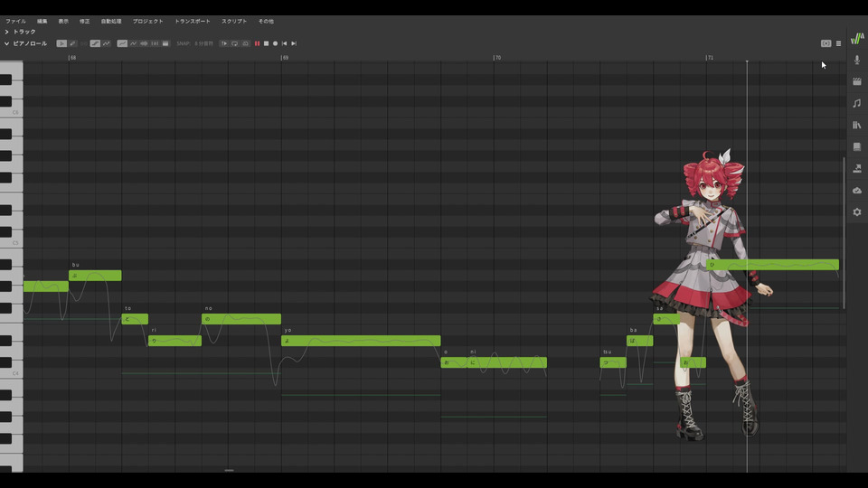Screen dimensions: 868x488
Task: Click the vertical scrollbar of the piano roll
Action: pos(844,233)
